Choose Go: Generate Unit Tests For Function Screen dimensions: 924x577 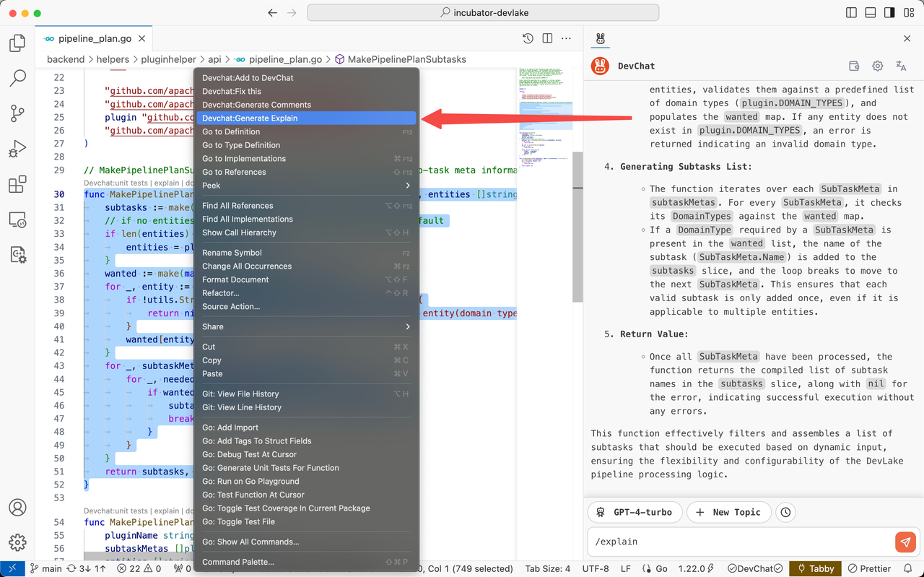click(306, 468)
